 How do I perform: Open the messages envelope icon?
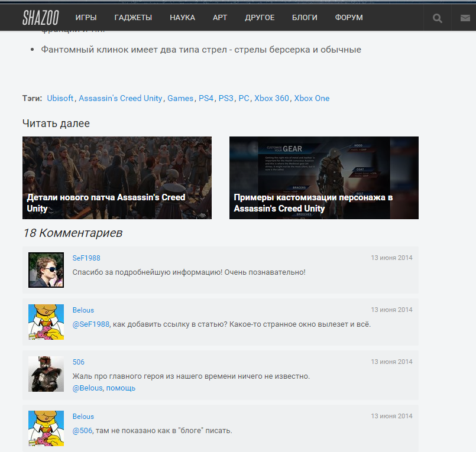[465, 18]
